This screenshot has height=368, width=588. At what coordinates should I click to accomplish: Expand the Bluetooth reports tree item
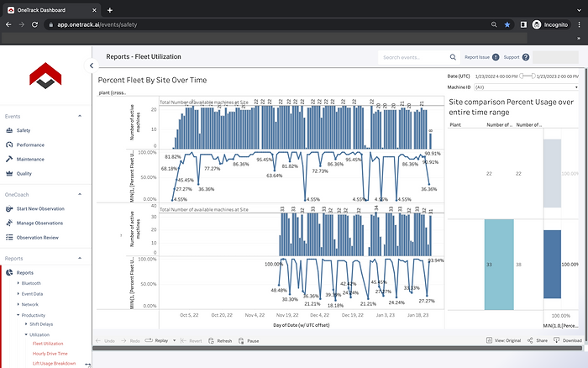[x=18, y=283]
